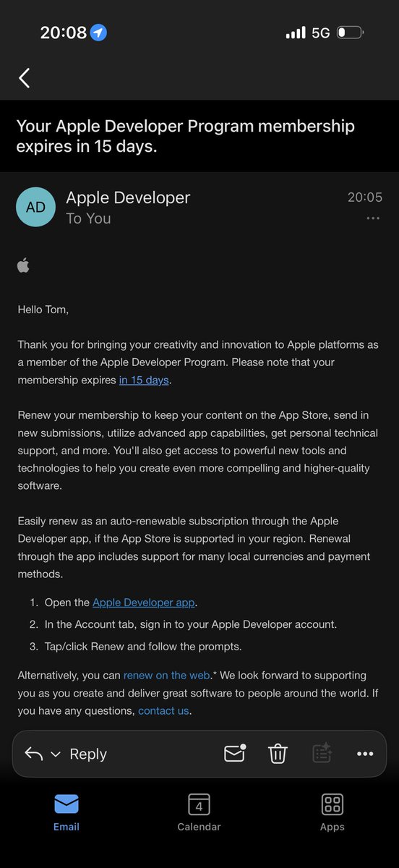The image size is (399, 868).
Task: Tap the battery indicator in status bar
Action: 351,33
